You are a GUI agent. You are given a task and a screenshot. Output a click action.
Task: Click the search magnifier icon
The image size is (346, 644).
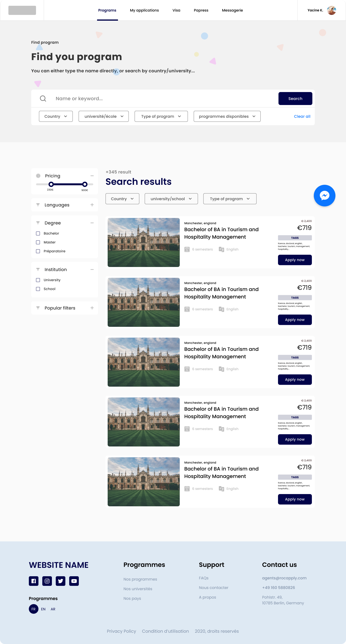[x=43, y=99]
